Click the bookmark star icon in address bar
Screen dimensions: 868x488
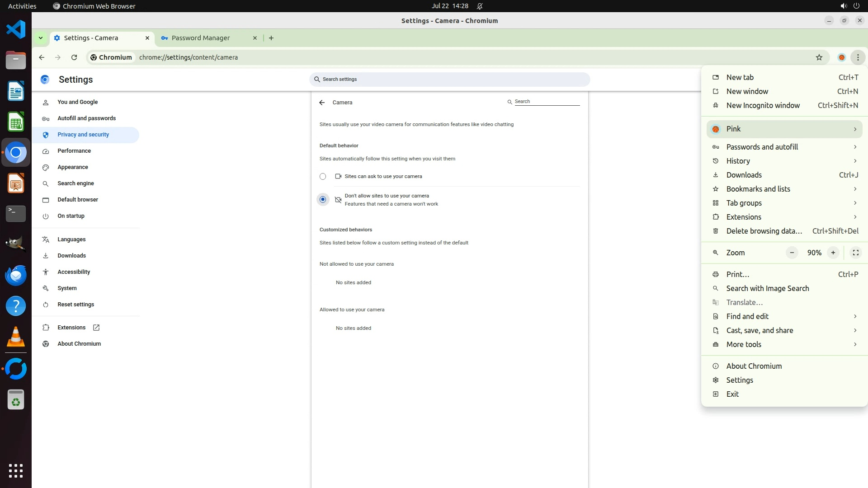click(819, 57)
